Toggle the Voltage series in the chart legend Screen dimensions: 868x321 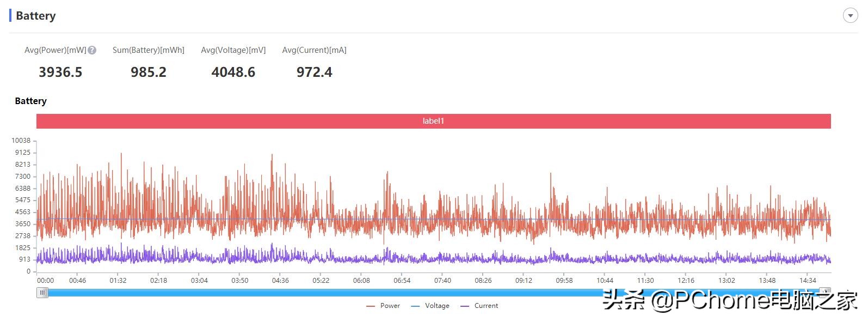tap(430, 306)
